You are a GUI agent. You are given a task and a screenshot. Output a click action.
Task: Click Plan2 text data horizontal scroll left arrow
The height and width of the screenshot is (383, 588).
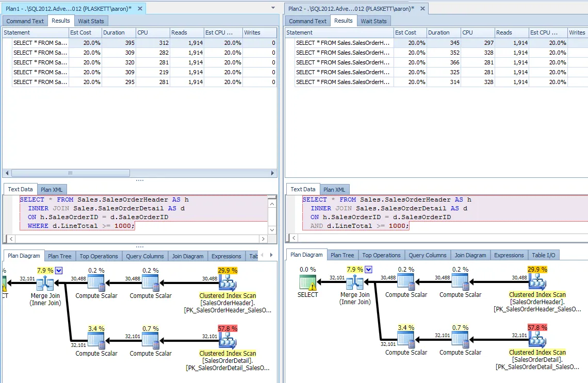(x=294, y=238)
